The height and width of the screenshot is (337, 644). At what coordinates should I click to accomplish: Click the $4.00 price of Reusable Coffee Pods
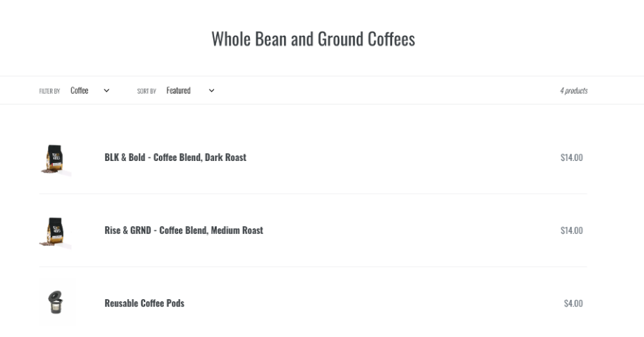[x=572, y=303]
